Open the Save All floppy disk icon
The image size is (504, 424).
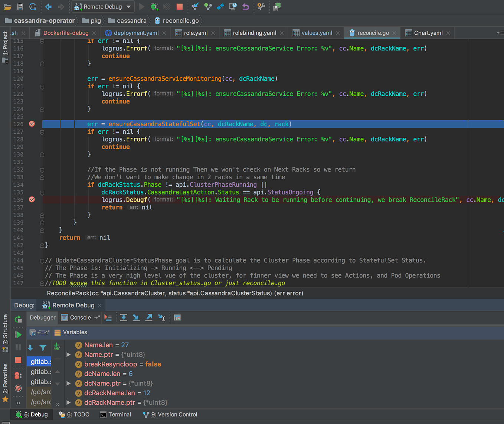pos(20,7)
